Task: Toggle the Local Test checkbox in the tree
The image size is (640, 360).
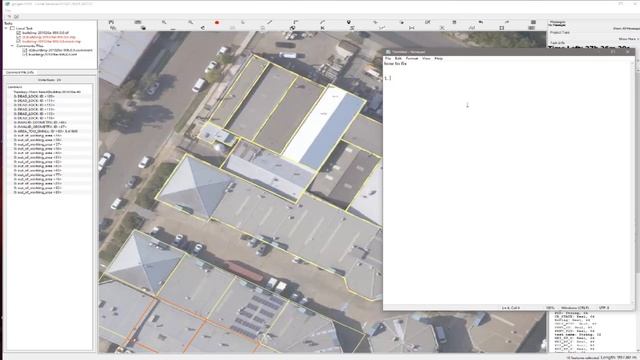Action: [12, 28]
